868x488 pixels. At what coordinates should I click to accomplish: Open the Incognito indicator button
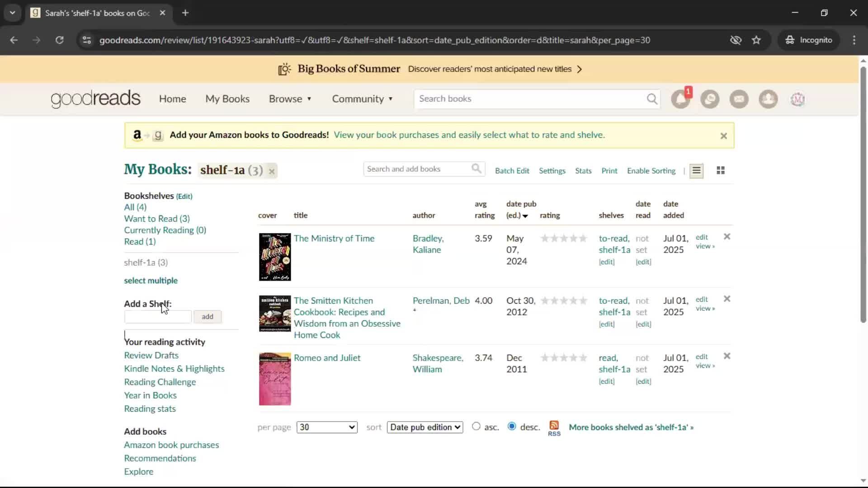(x=809, y=40)
